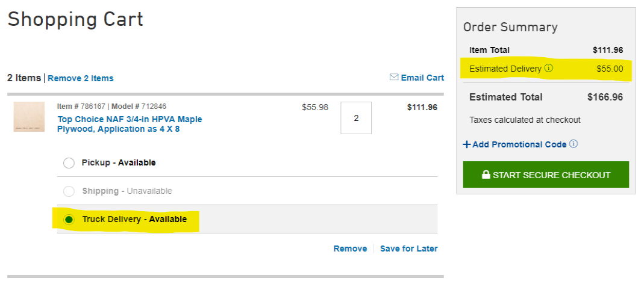Click the quantity input field showing 2
The image size is (644, 284).
pos(356,118)
